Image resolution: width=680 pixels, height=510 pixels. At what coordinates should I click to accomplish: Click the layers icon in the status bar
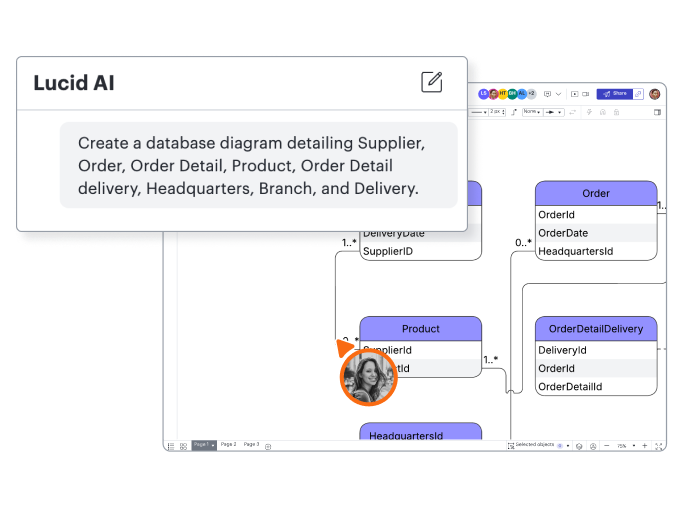[x=579, y=446]
